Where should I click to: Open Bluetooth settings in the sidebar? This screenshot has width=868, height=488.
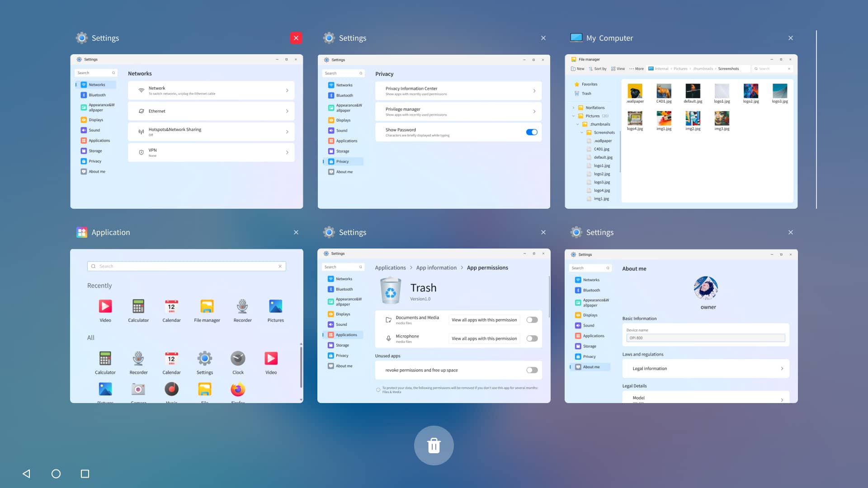[95, 95]
